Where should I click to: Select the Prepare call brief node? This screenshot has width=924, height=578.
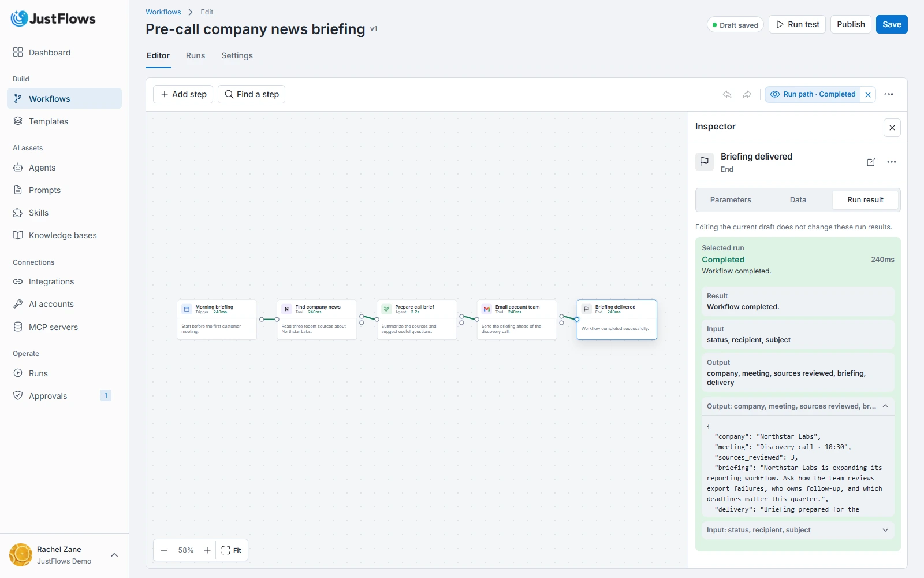click(416, 320)
